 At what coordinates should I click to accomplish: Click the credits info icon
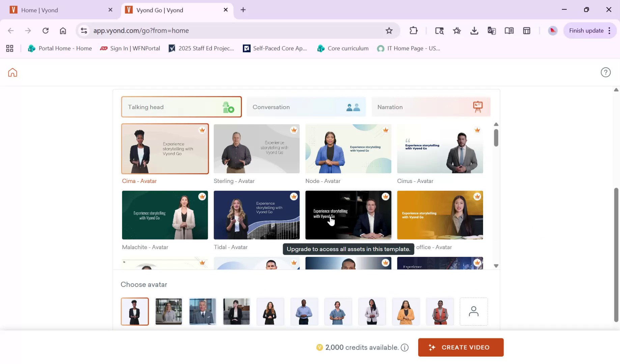(x=404, y=347)
